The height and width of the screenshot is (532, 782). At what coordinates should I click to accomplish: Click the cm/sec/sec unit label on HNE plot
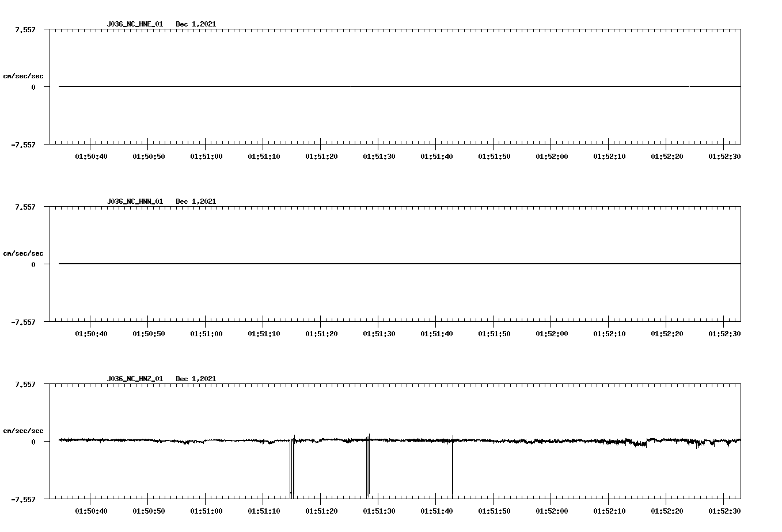23,76
